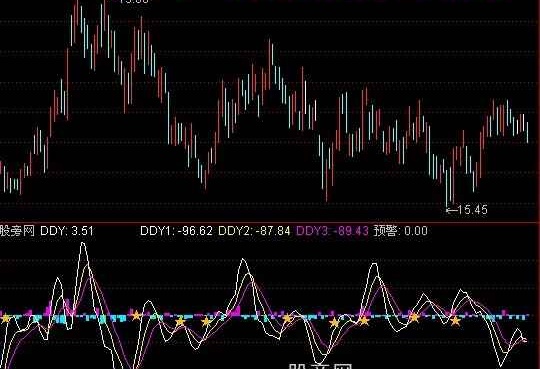The height and width of the screenshot is (369, 540).
Task: Click the purple DDY3: -89.43 label
Action: pos(332,230)
